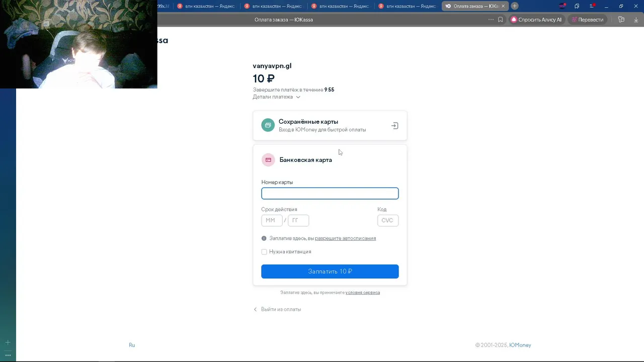Click Выйти из оплаты link
Viewport: 644px width, 362px height.
pos(281,310)
